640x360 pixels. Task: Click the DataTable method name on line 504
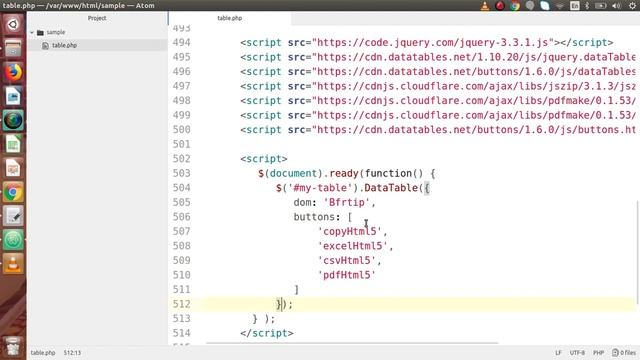pyautogui.click(x=391, y=188)
